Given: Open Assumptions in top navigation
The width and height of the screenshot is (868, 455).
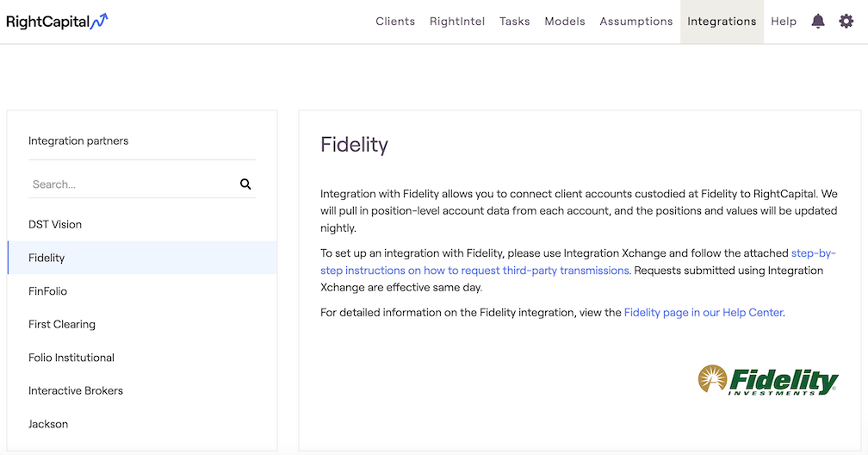Looking at the screenshot, I should [x=636, y=21].
